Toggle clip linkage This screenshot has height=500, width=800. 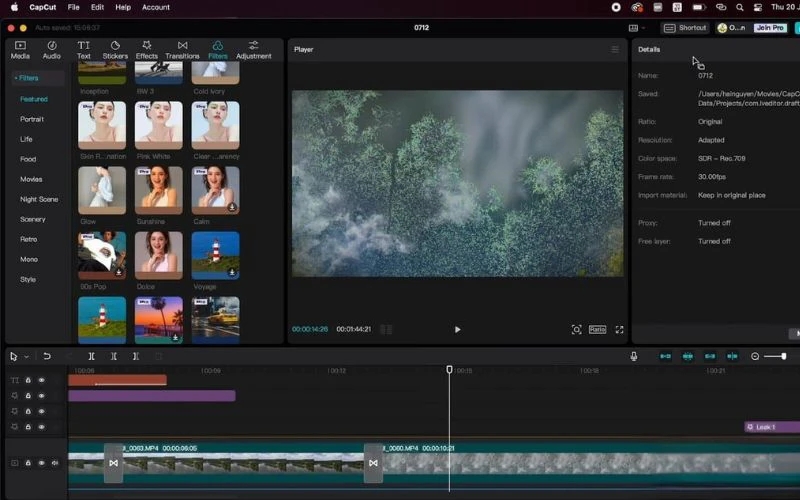(710, 356)
